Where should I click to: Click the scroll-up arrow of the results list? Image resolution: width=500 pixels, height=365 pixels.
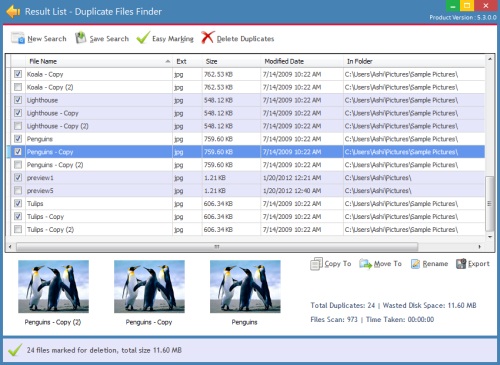point(490,59)
